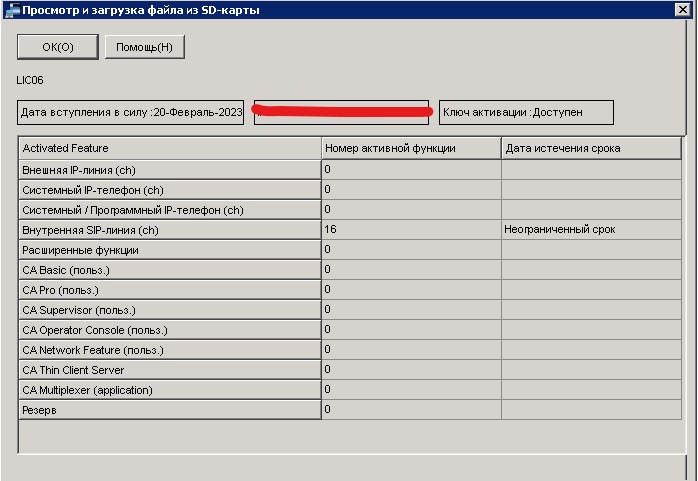This screenshot has height=481, width=698.
Task: Click the Activated Feature column header
Action: [170, 148]
